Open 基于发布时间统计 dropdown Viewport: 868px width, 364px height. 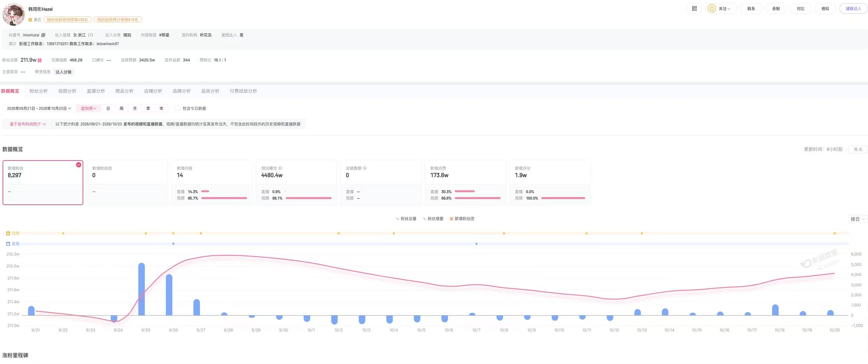(x=28, y=124)
